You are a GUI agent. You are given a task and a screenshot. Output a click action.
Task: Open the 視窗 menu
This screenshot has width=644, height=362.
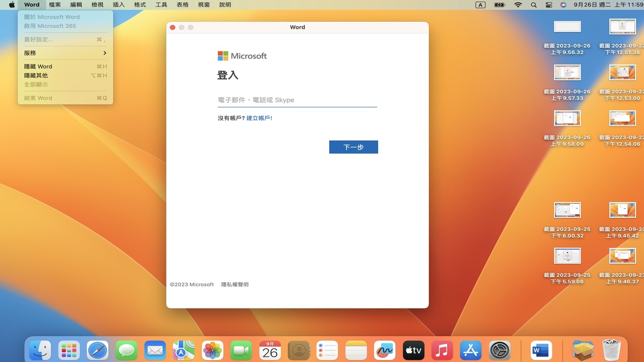click(x=204, y=5)
